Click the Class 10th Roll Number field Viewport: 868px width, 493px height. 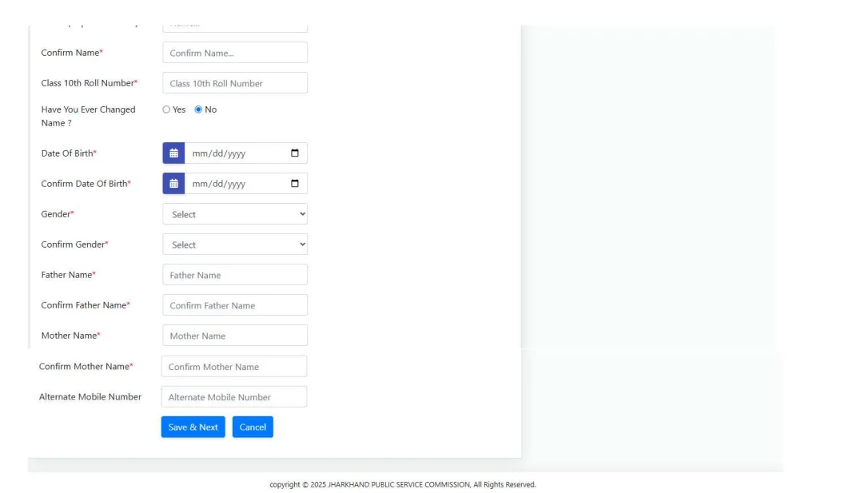[234, 82]
